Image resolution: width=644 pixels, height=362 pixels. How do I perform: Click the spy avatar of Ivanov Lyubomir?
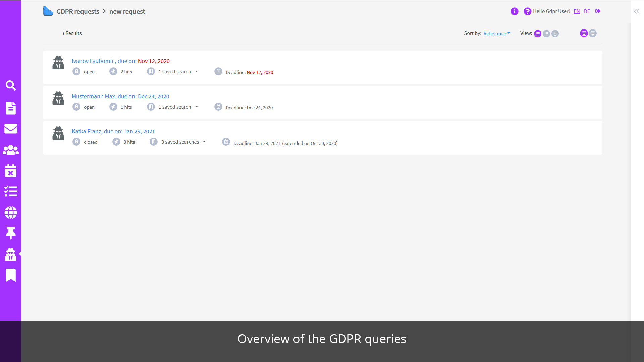pyautogui.click(x=58, y=63)
